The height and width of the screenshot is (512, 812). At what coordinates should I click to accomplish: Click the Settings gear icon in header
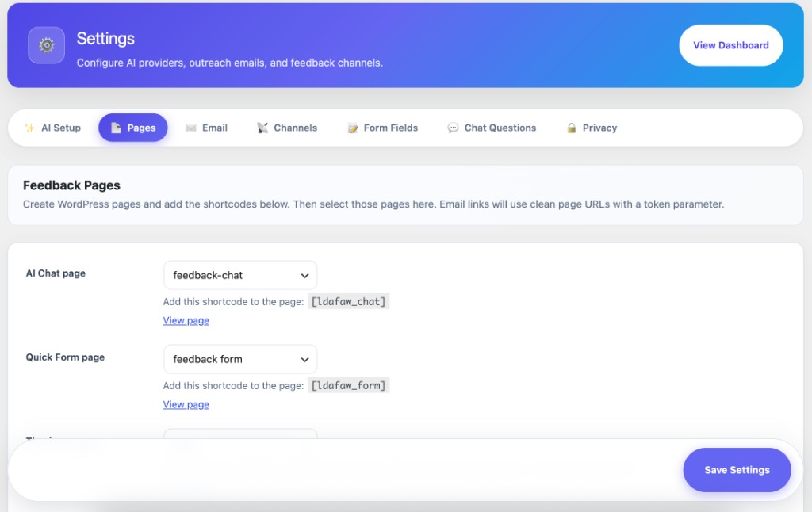[46, 45]
